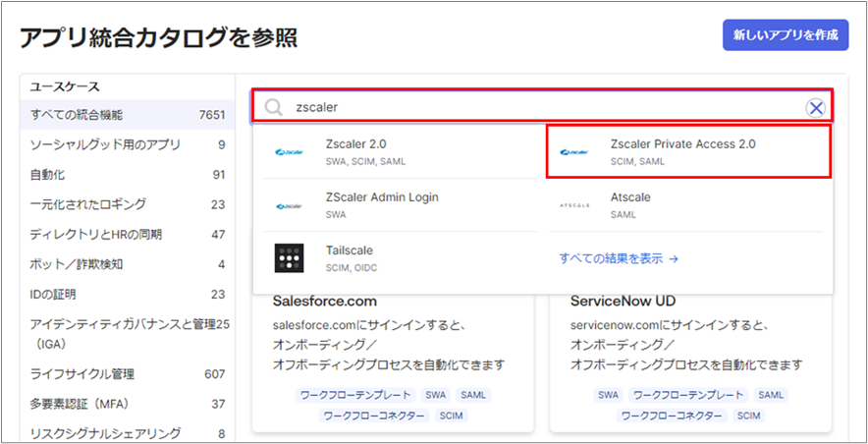868x444 pixels.
Task: Click SCIM tag on Salesforce.com card
Action: pyautogui.click(x=451, y=416)
